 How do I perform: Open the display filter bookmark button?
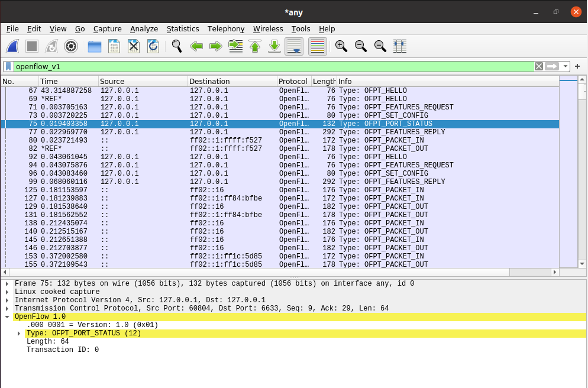tap(8, 66)
